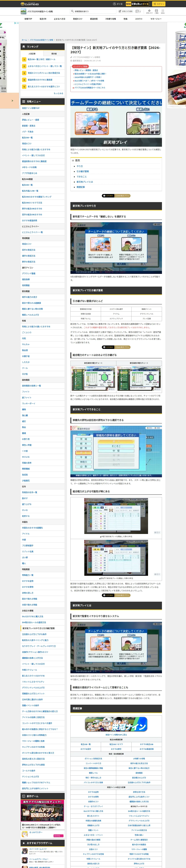Click the お気に入り star icon in header
The width and height of the screenshot is (186, 868).
tap(149, 11)
